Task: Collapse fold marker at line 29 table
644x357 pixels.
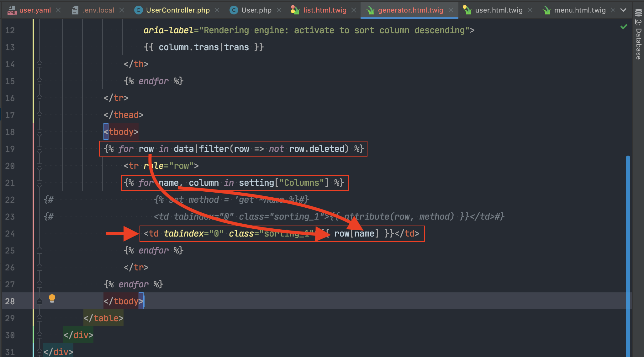Action: (40, 318)
